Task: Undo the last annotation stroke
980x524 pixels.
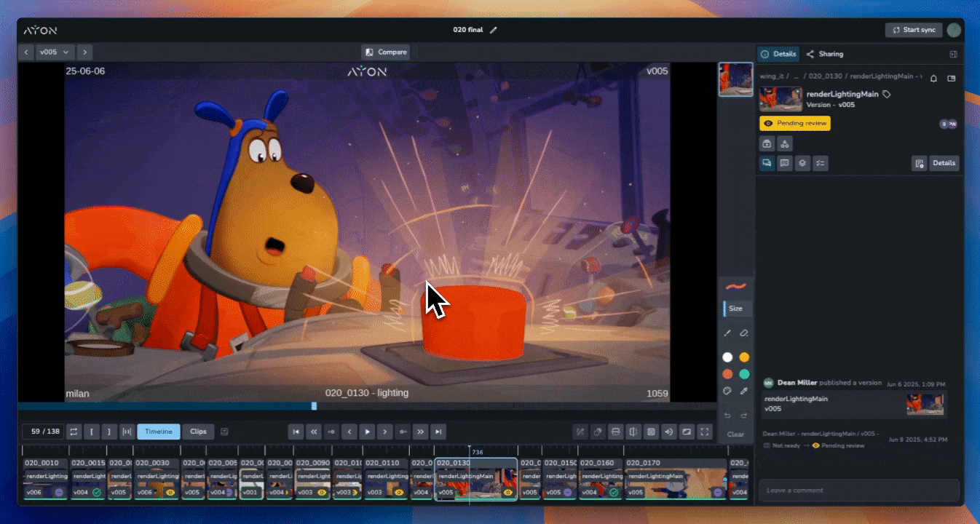Action: [727, 416]
